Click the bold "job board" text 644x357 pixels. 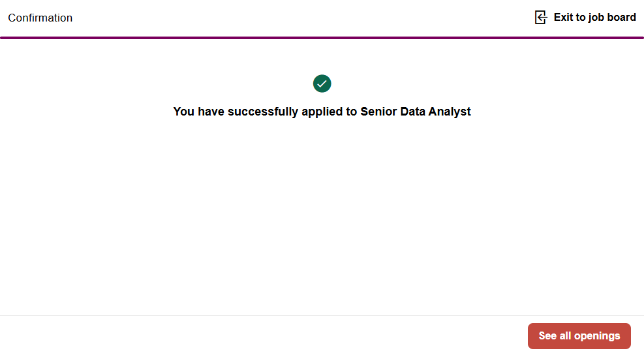(612, 18)
